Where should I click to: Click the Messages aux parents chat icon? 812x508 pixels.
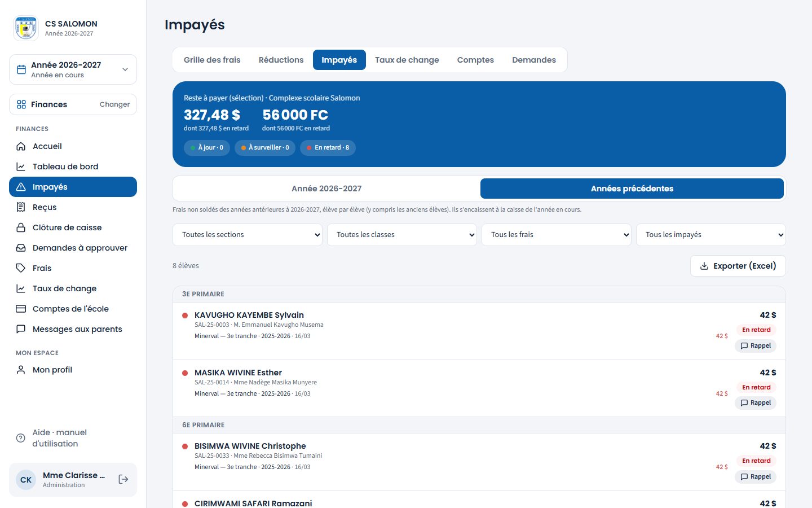coord(21,329)
